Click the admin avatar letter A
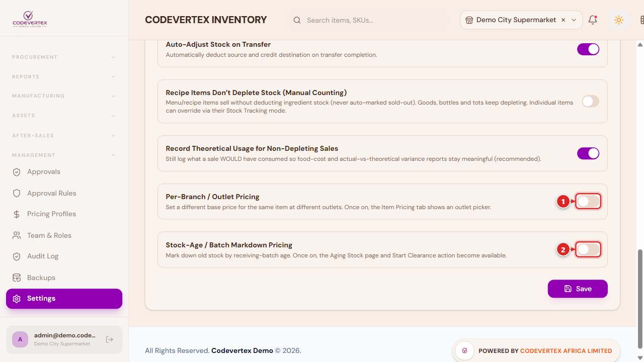 pos(20,339)
